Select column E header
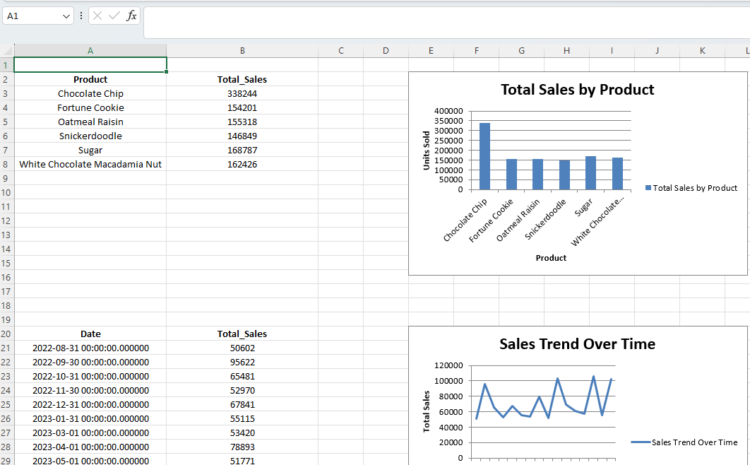 tap(431, 51)
